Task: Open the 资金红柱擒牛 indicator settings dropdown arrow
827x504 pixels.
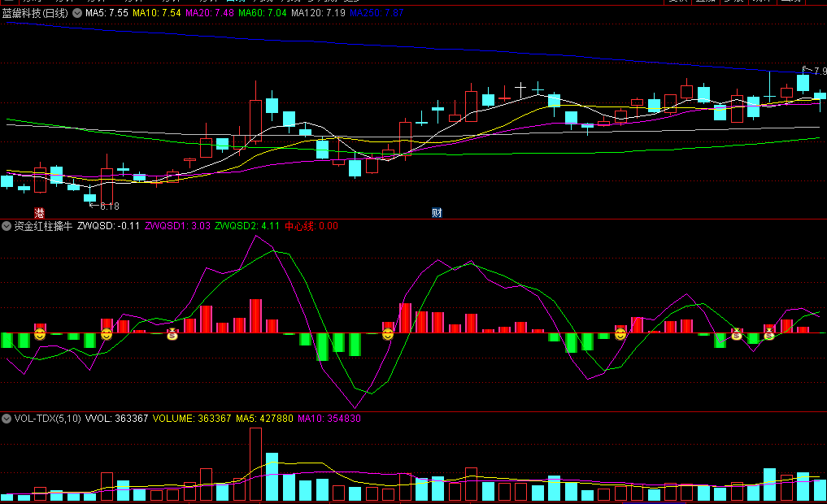Action: pos(7,226)
